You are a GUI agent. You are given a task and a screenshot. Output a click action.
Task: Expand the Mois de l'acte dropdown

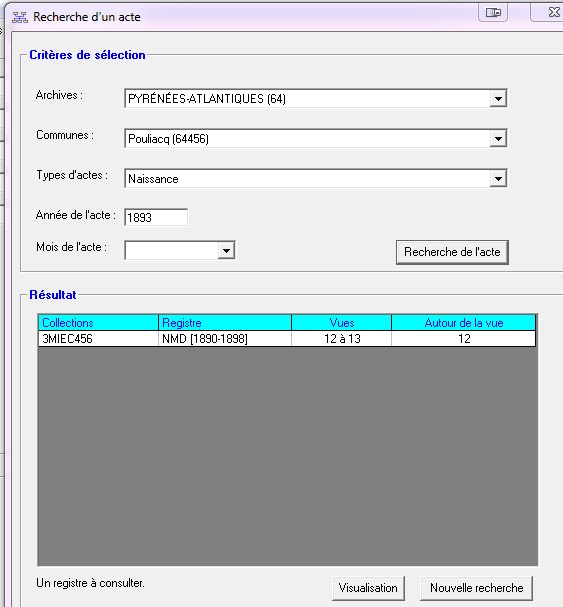click(x=226, y=250)
